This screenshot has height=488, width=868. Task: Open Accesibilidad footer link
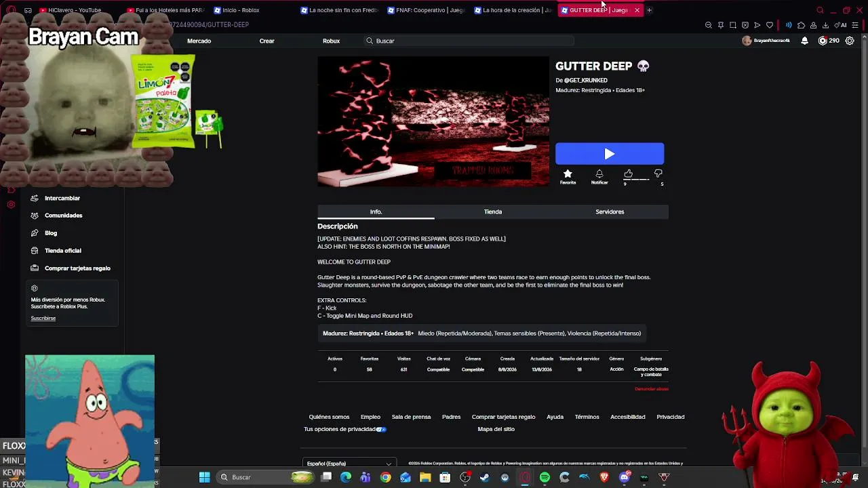tap(627, 417)
